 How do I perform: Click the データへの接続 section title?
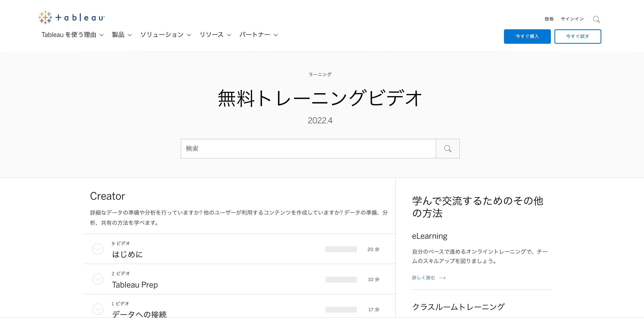tap(139, 314)
